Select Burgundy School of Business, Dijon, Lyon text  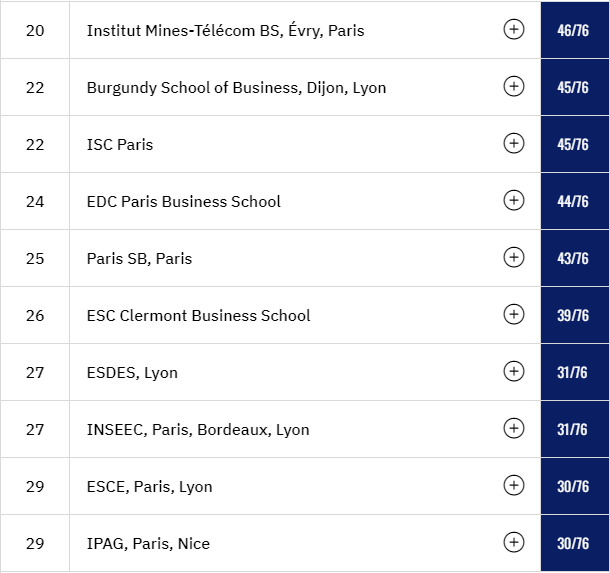[236, 88]
